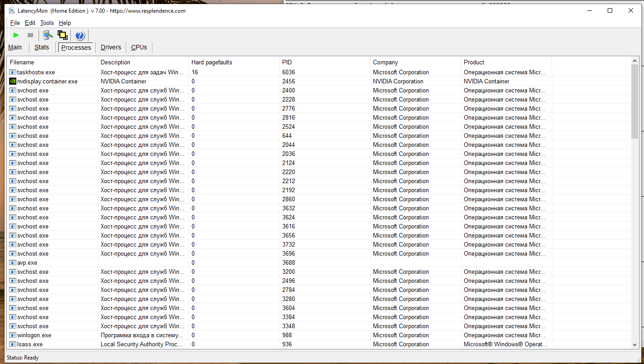Click the NVIDIA Container product cell
The height and width of the screenshot is (364, 644).
(x=487, y=81)
